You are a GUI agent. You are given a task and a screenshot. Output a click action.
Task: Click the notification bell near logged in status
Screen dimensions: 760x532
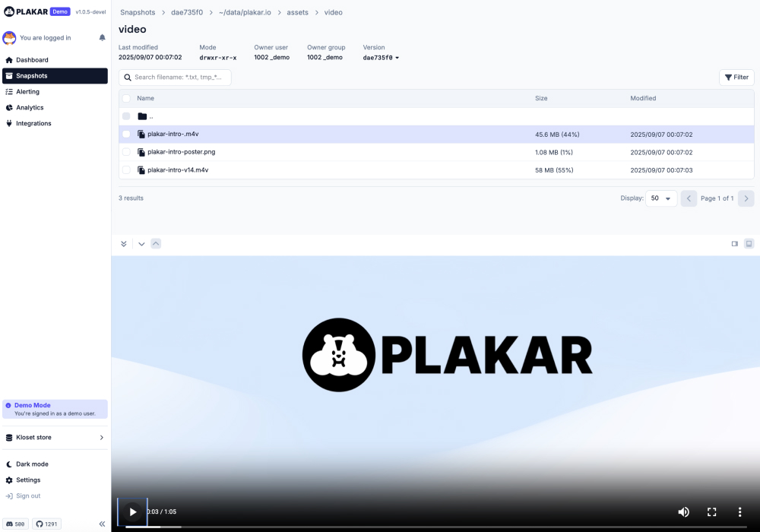[102, 37]
